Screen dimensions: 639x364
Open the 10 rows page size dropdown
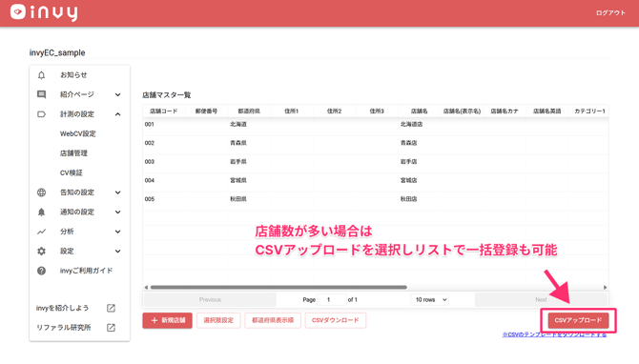pyautogui.click(x=430, y=299)
